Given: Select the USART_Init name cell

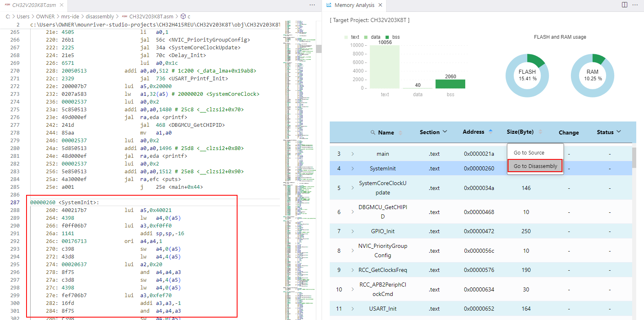Looking at the screenshot, I should [383, 309].
